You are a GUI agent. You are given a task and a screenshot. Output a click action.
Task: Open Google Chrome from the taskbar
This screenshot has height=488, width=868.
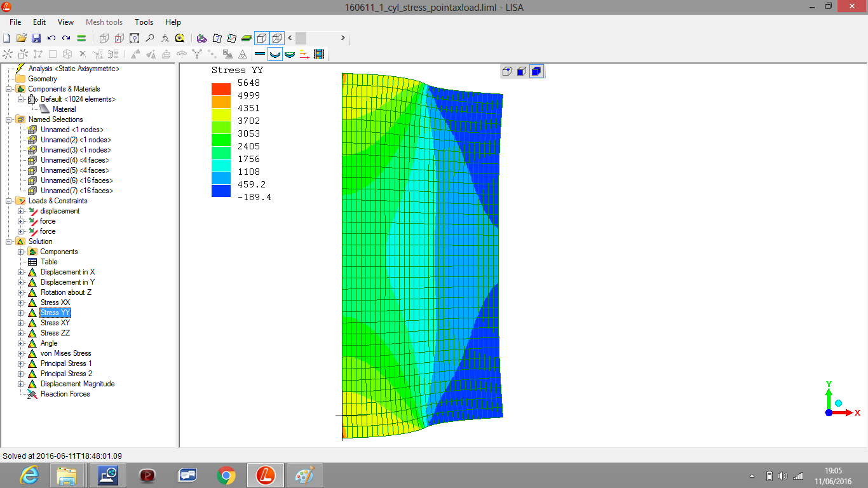click(226, 475)
